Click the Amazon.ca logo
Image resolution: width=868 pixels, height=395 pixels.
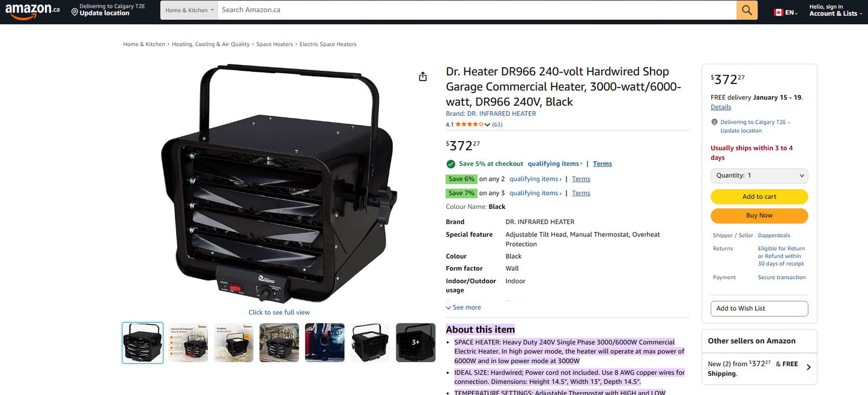[x=32, y=10]
